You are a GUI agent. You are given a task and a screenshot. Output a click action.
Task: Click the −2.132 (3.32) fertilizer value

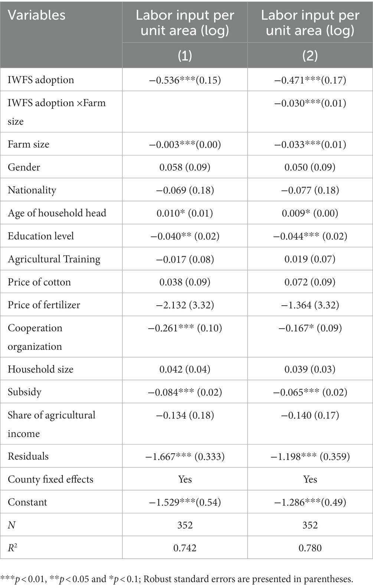tap(185, 305)
